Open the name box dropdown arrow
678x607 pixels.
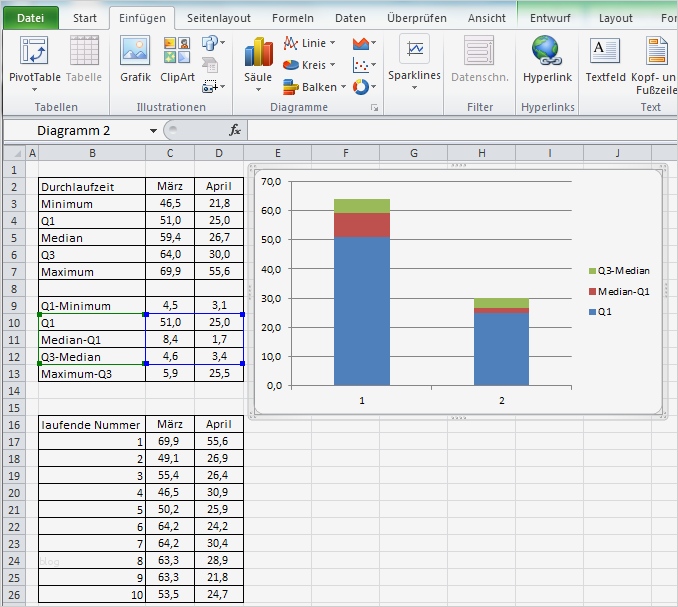pos(153,131)
